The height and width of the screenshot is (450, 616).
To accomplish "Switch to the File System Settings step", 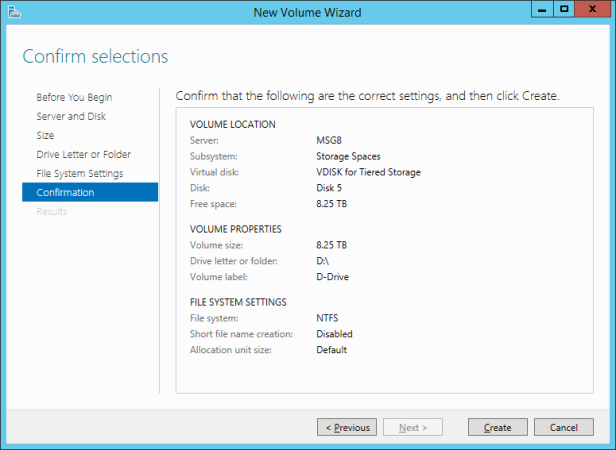I will point(80,173).
